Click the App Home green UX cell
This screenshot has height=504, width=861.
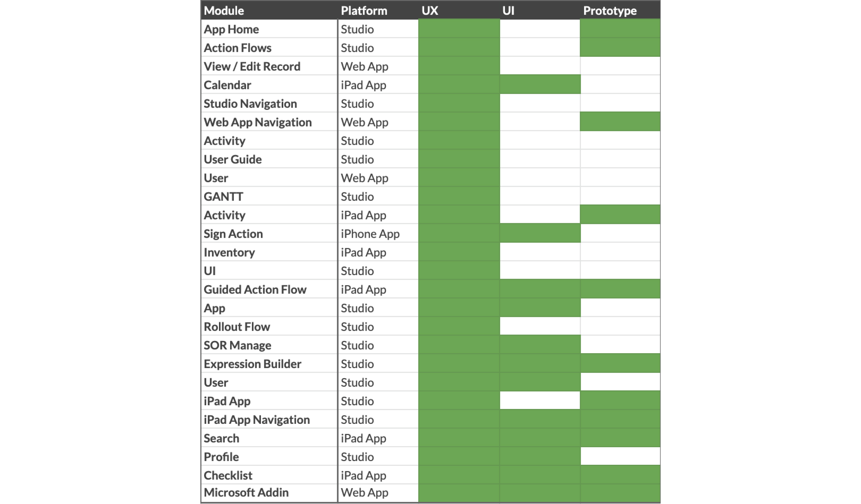pos(459,29)
